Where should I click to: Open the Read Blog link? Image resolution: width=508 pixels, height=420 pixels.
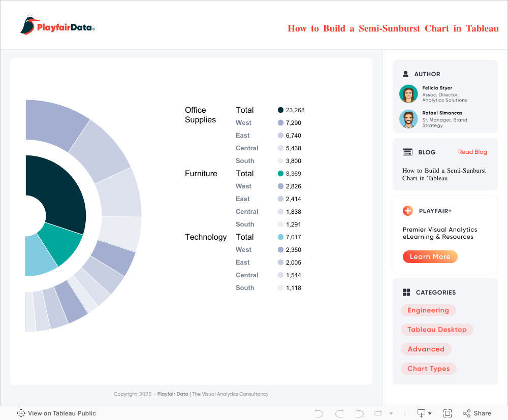[472, 152]
